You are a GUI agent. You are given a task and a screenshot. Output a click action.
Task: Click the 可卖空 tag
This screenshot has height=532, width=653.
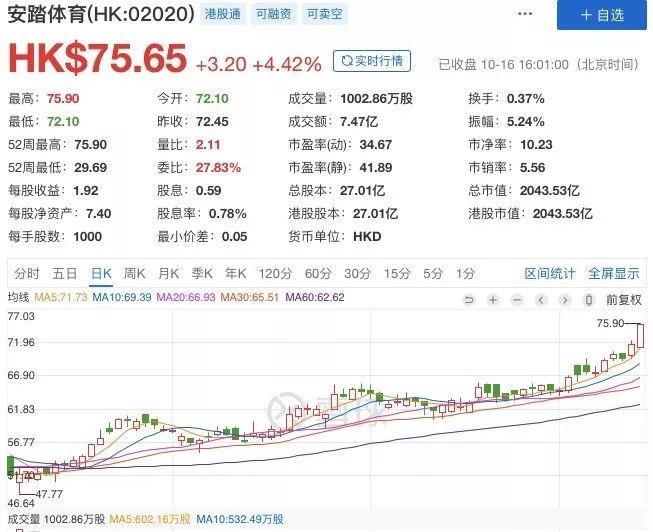pyautogui.click(x=325, y=14)
